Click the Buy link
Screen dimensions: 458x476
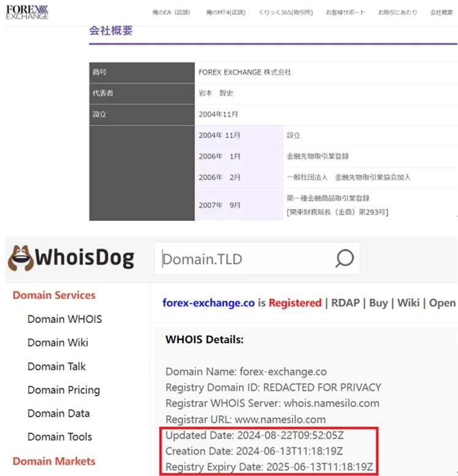(378, 303)
